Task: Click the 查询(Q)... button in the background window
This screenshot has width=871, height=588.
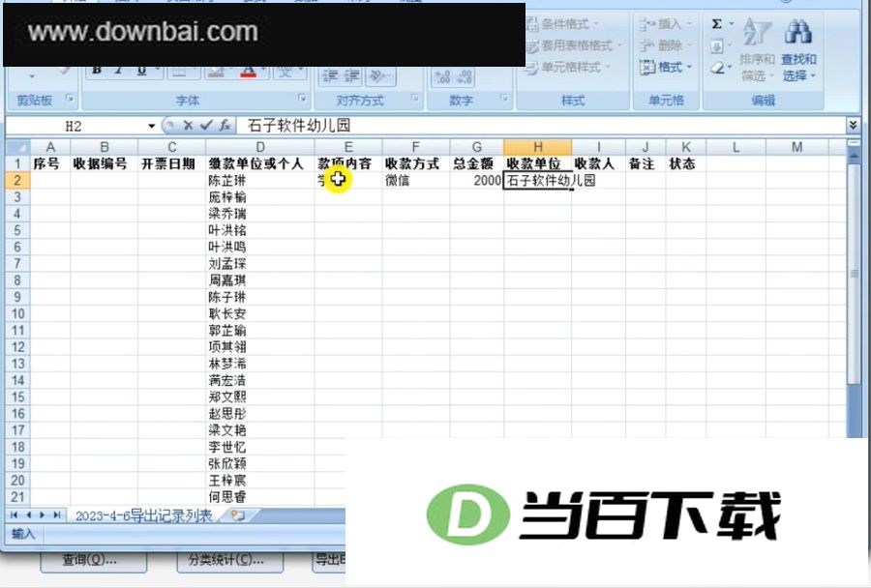Action: pos(93,561)
